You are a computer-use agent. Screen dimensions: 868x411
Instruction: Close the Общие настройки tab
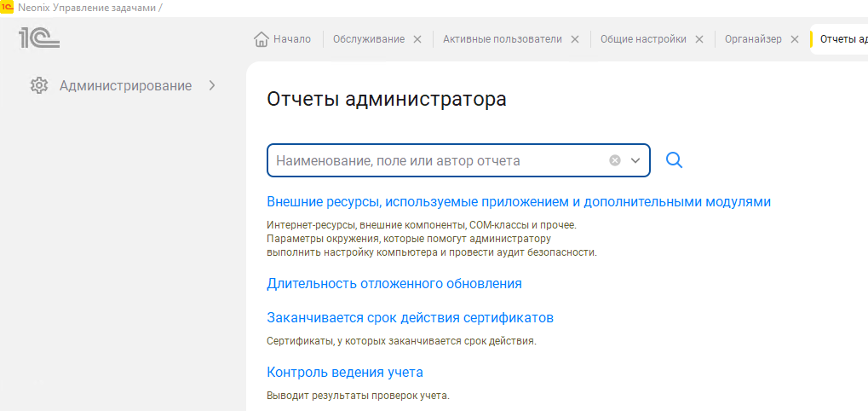point(699,39)
